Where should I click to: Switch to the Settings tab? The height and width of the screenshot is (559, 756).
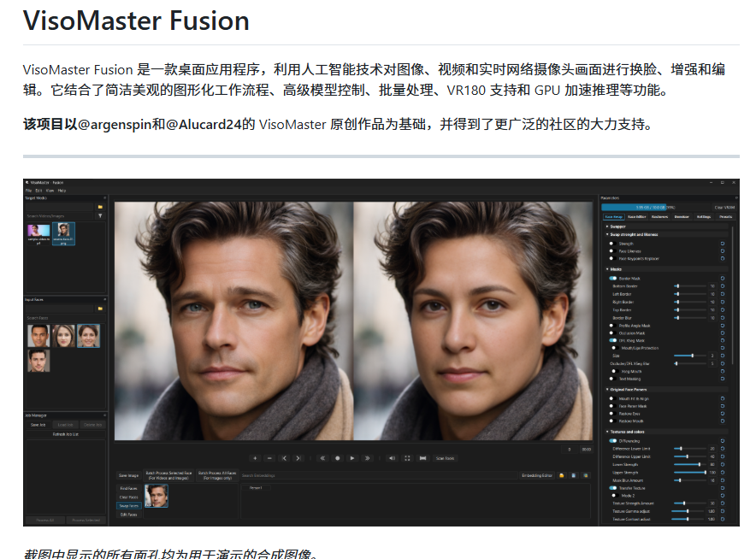(x=704, y=217)
